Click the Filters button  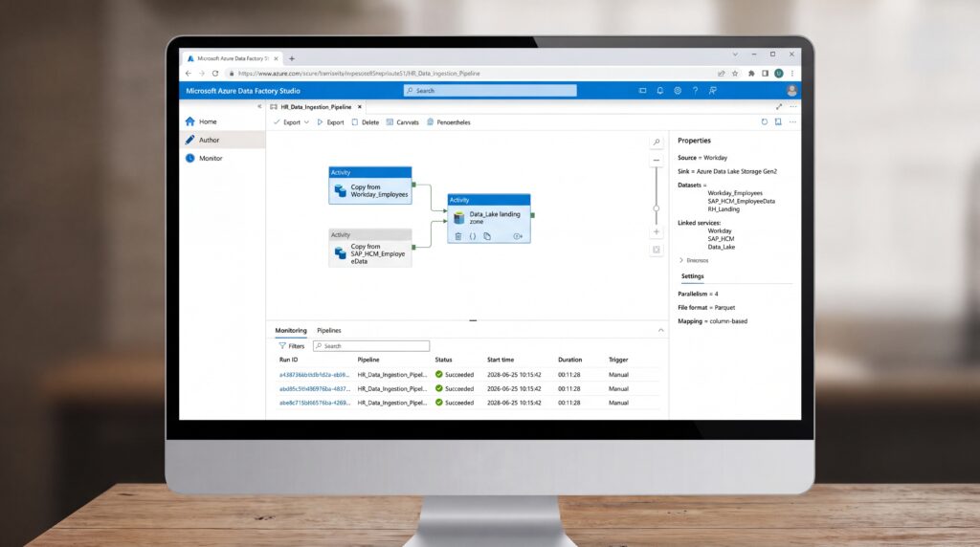[291, 346]
